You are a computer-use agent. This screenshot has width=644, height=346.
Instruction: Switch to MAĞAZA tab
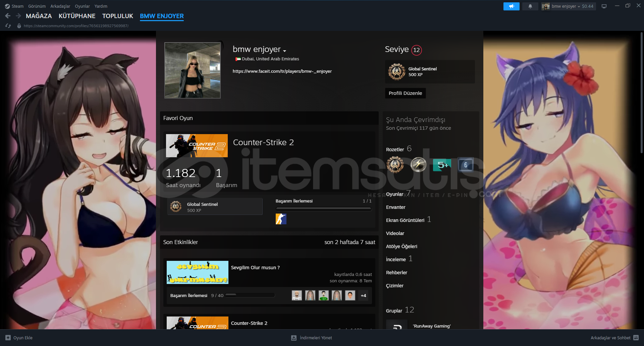[x=39, y=16]
